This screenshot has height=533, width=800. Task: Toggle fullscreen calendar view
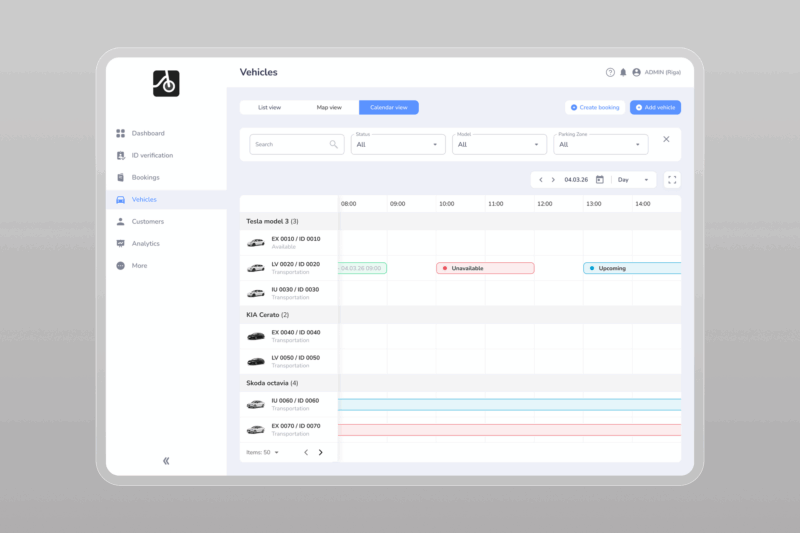[672, 180]
